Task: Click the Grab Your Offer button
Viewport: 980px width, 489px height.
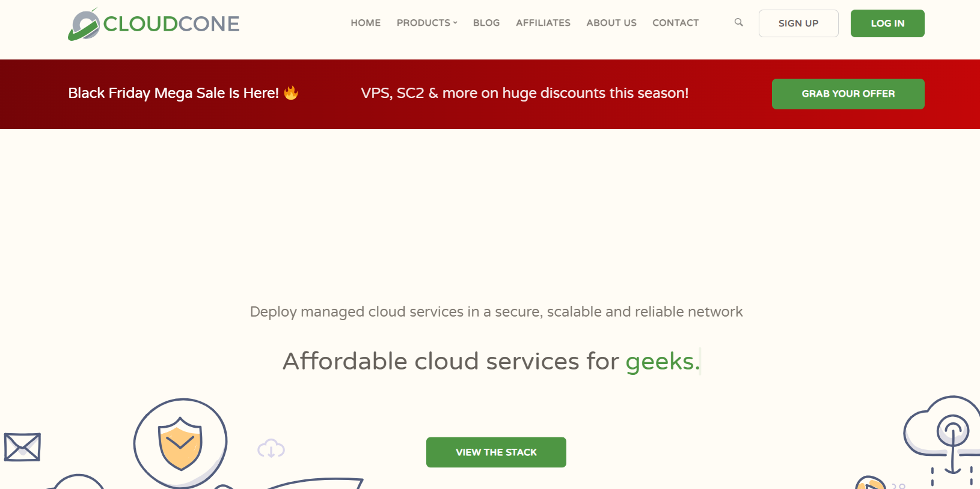Action: (848, 94)
